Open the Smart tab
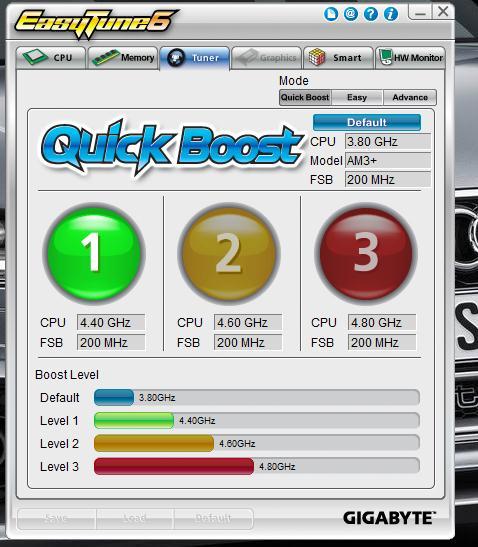 [x=338, y=58]
